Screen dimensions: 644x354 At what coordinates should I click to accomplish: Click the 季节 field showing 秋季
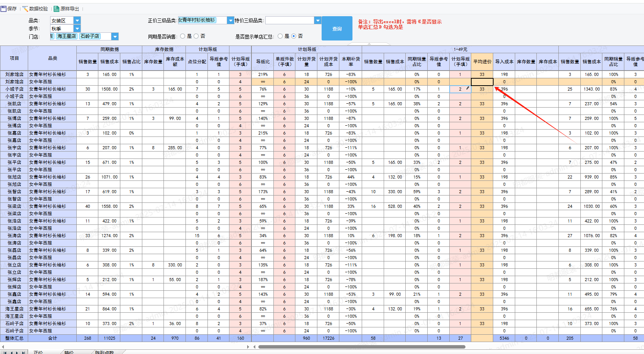62,29
